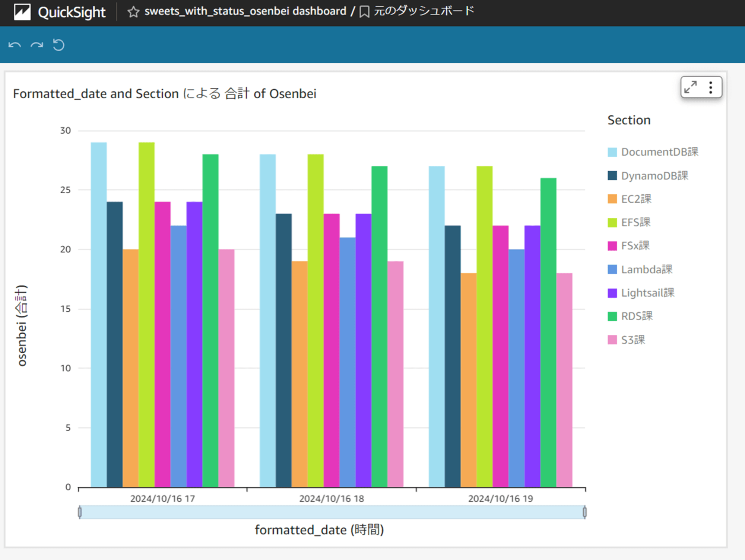Click the x-axis range scrollbar track
Viewport: 745px width, 560px height.
(332, 512)
